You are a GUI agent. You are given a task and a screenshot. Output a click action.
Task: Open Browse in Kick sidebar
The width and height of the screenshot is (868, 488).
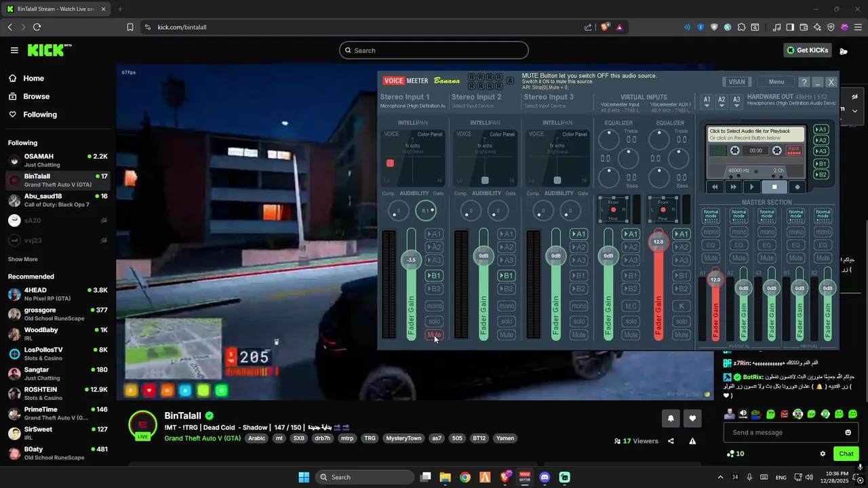[37, 96]
